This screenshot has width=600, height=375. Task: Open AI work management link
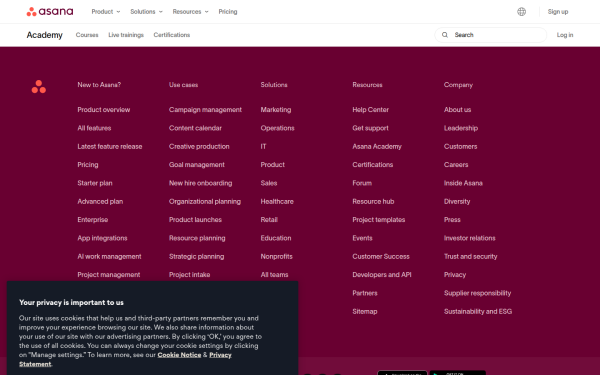(x=109, y=256)
